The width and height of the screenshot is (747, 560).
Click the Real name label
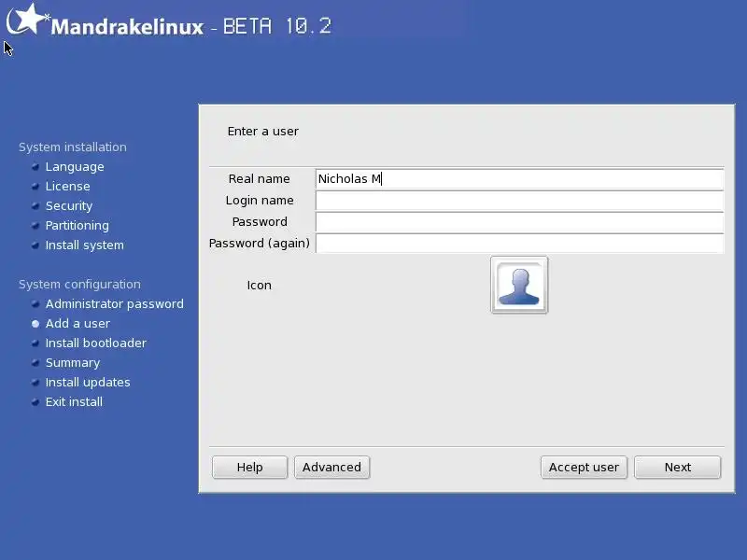tap(260, 178)
